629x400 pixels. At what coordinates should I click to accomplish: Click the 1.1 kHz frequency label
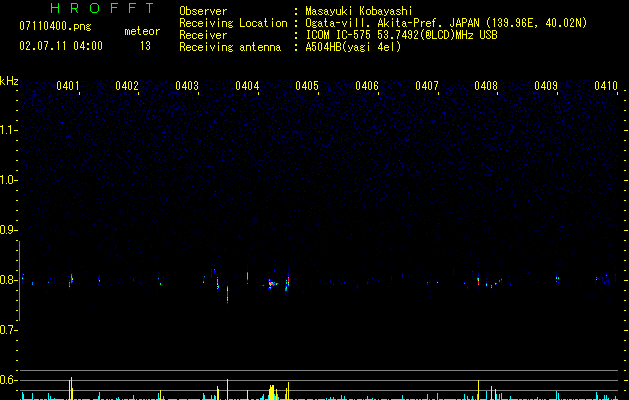click(x=8, y=130)
